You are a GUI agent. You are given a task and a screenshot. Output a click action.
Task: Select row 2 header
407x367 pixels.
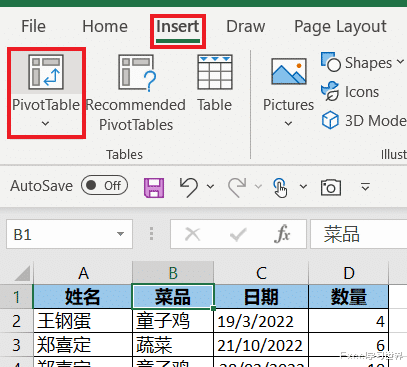click(16, 321)
